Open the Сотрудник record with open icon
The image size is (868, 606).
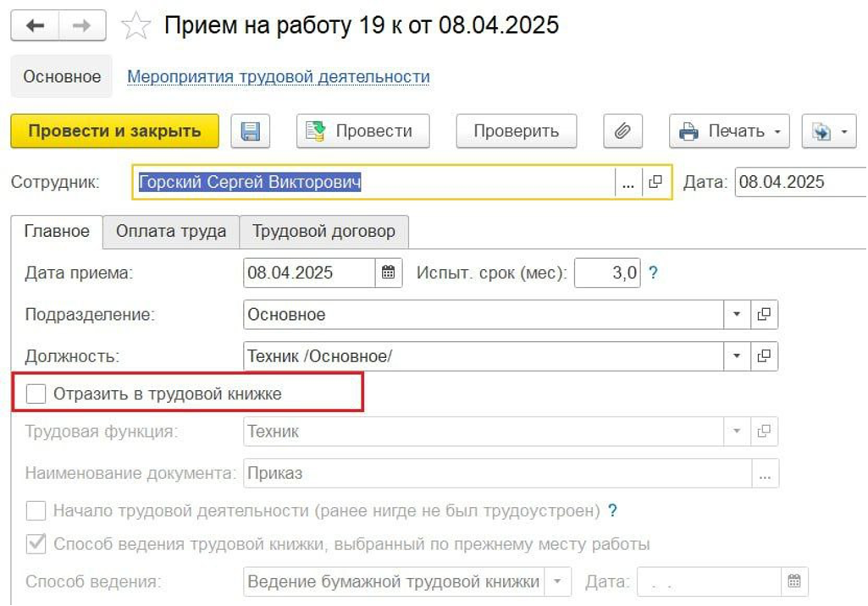click(655, 182)
